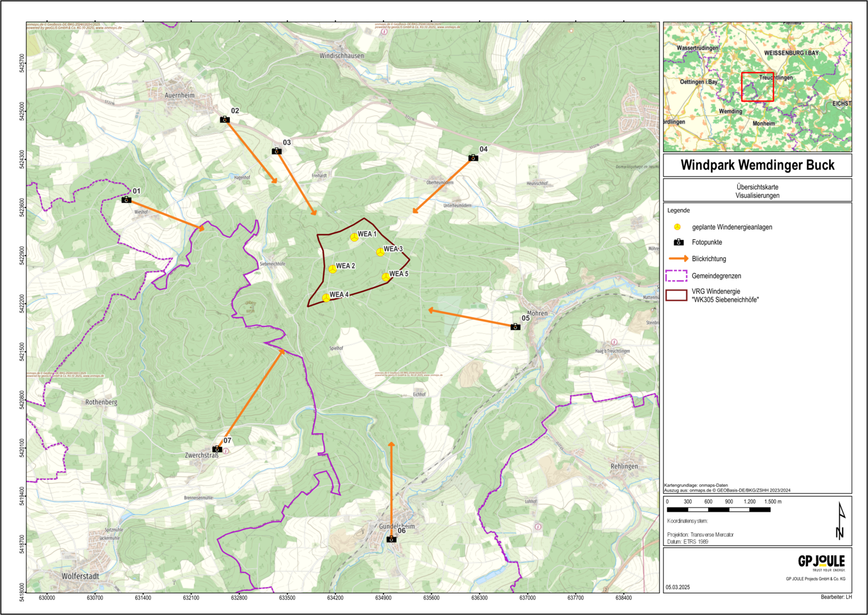Click the purple dashed Gemeindegrenzen legend swatch

(x=676, y=276)
